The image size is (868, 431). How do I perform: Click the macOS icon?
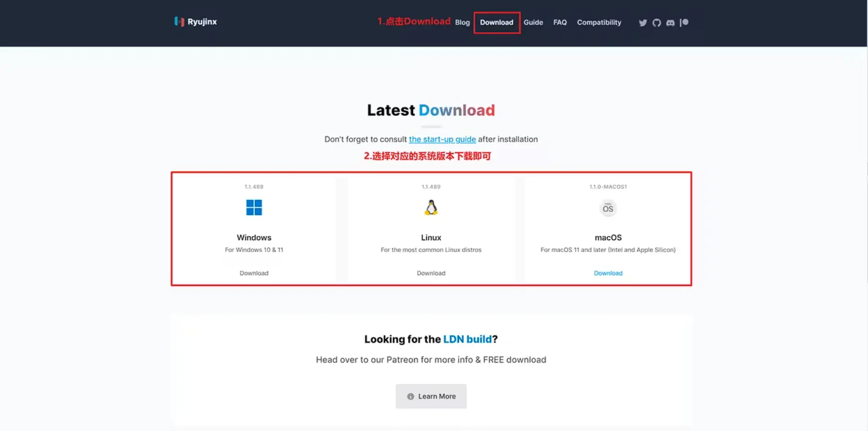point(608,209)
